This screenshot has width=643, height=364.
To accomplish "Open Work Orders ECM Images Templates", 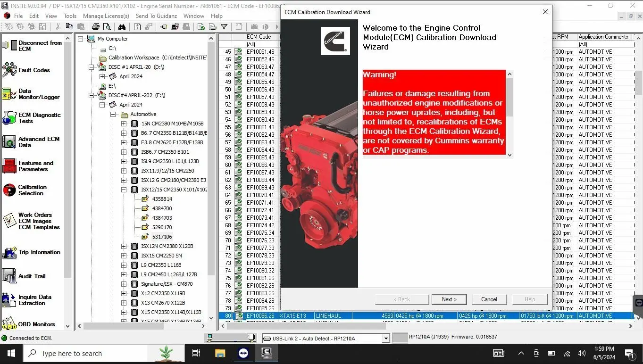I will tap(31, 221).
